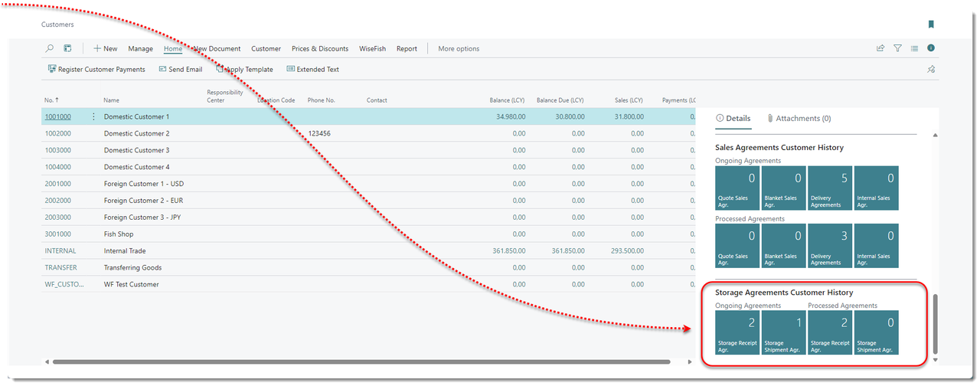Open the WiseFish menu
The height and width of the screenshot is (386, 980).
tap(372, 48)
